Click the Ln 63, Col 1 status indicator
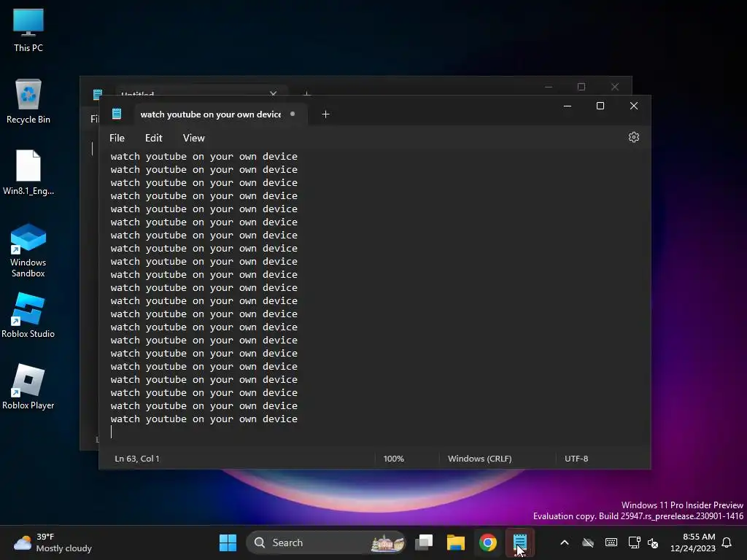The height and width of the screenshot is (560, 747). coord(137,459)
